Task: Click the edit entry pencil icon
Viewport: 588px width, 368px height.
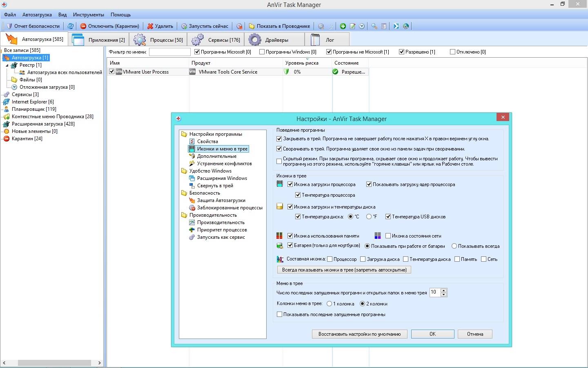Action: tap(352, 26)
